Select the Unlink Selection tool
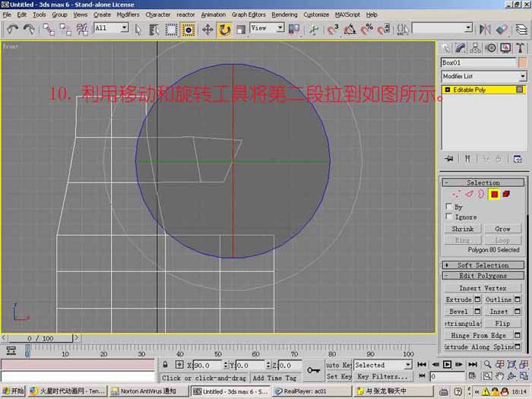The width and height of the screenshot is (532, 399). (x=65, y=30)
